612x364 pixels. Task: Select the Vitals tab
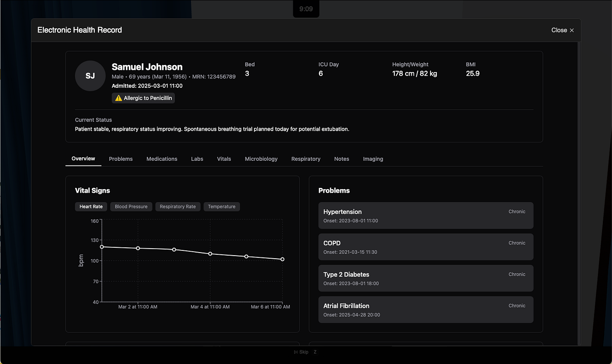click(x=224, y=159)
